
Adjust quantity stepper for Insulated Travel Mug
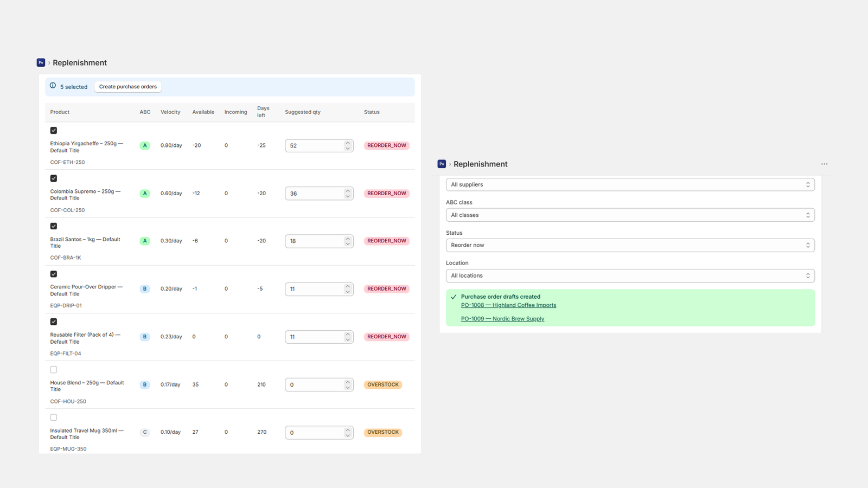tap(348, 432)
